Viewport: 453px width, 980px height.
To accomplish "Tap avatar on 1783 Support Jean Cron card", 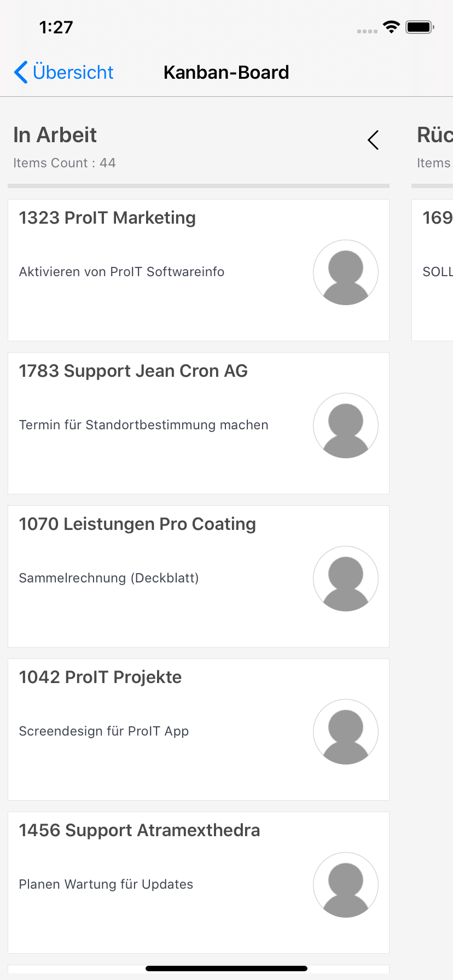I will coord(345,425).
